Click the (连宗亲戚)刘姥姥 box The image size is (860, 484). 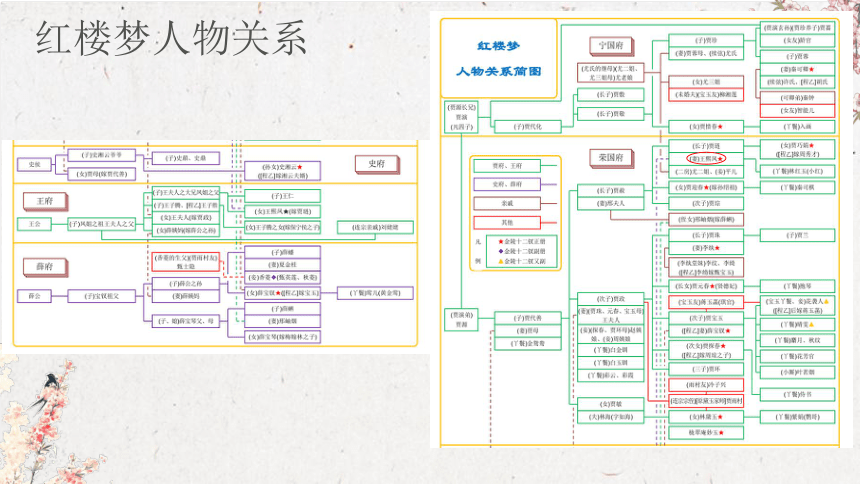click(x=375, y=227)
